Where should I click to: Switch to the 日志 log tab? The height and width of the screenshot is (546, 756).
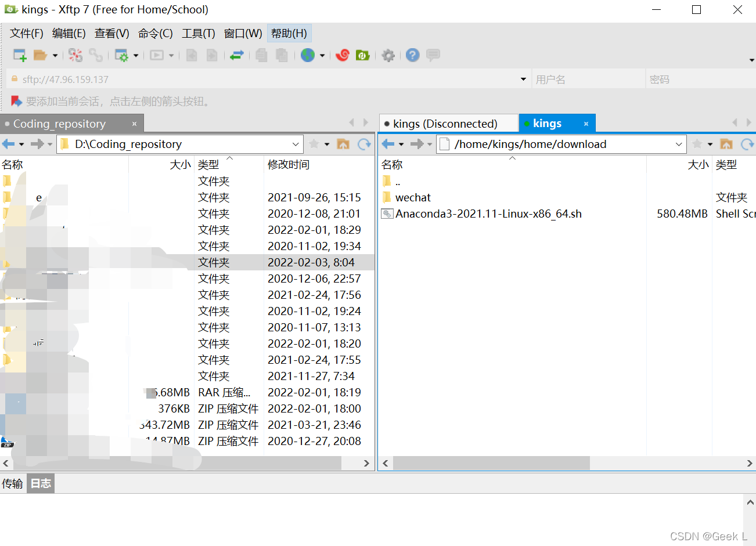tap(41, 483)
